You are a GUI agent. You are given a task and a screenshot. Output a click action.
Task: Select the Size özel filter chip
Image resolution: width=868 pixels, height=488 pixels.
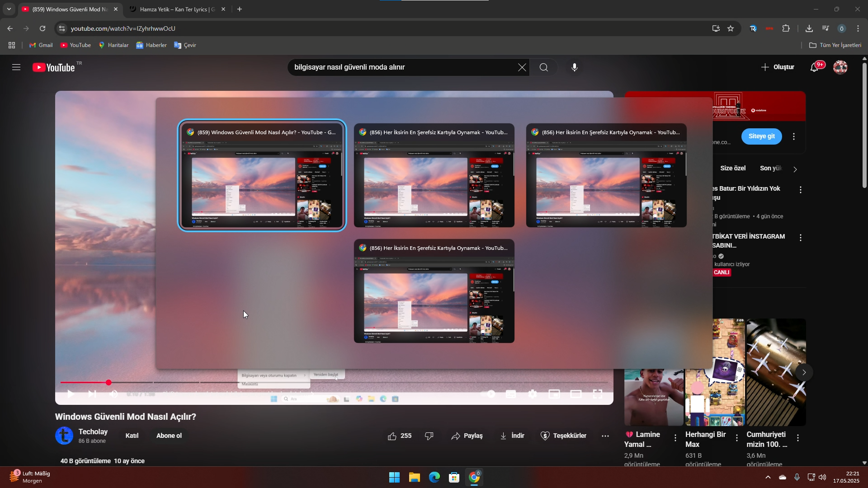click(733, 168)
